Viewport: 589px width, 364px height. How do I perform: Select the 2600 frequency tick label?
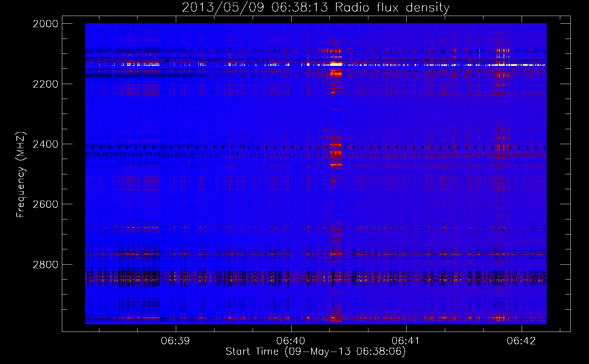coord(46,204)
